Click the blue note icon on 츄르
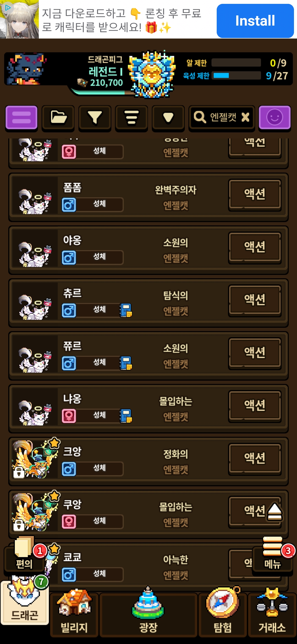297x644 pixels. point(126,310)
